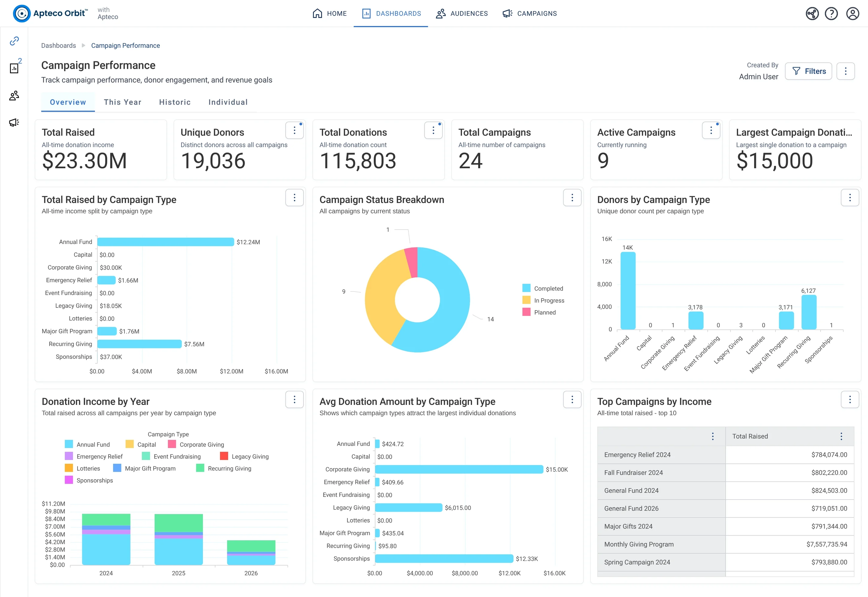Screen dimensions: 868x597
Task: Open the Total Raised column header menu
Action: 841,436
